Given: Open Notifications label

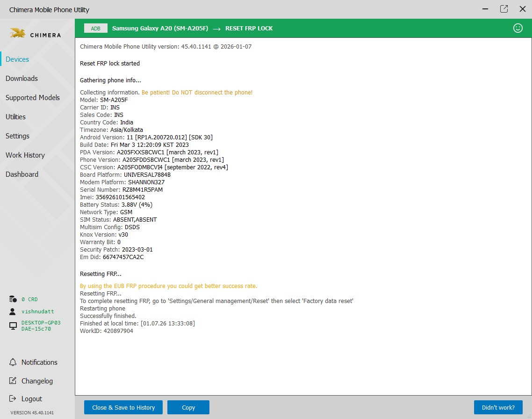Looking at the screenshot, I should 39,362.
